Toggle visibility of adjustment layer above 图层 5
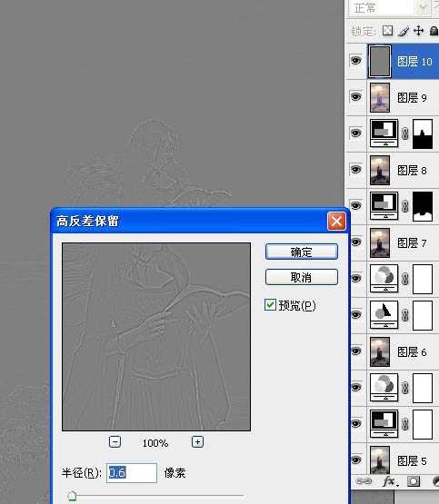The image size is (439, 504). pos(355,424)
